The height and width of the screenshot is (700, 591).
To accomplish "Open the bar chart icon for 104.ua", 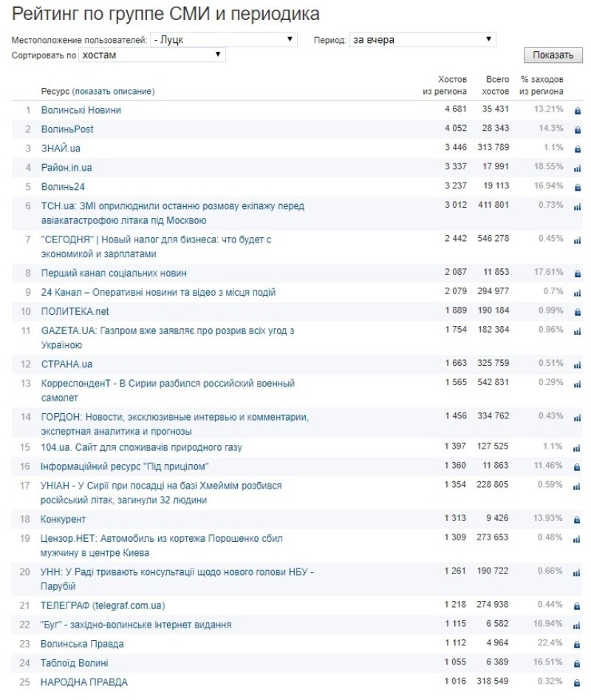I will click(578, 449).
